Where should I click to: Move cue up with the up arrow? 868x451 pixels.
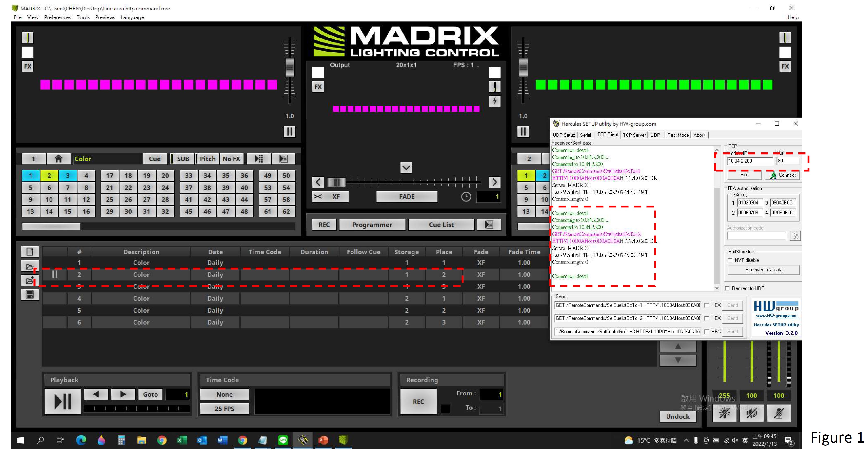(678, 346)
